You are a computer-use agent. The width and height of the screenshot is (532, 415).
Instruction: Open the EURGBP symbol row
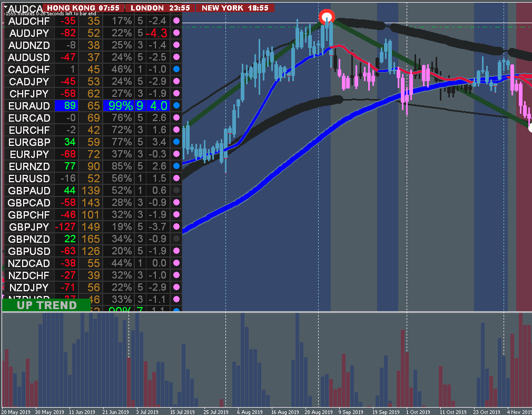tap(29, 142)
